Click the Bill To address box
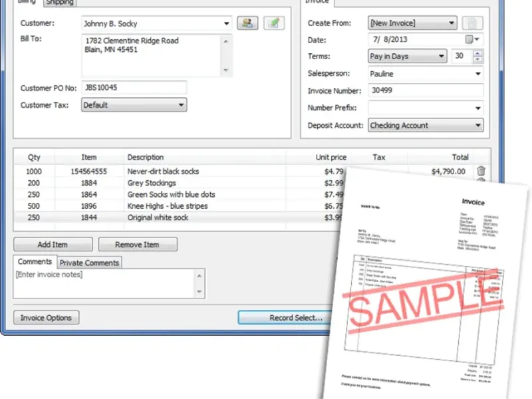Image resolution: width=532 pixels, height=399 pixels. [x=152, y=55]
